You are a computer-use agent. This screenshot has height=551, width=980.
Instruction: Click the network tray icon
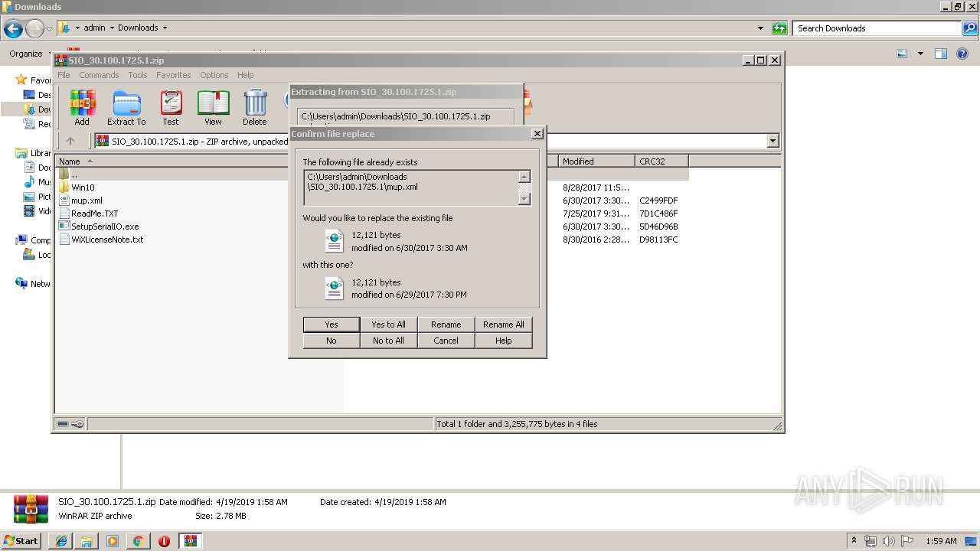[x=871, y=541]
